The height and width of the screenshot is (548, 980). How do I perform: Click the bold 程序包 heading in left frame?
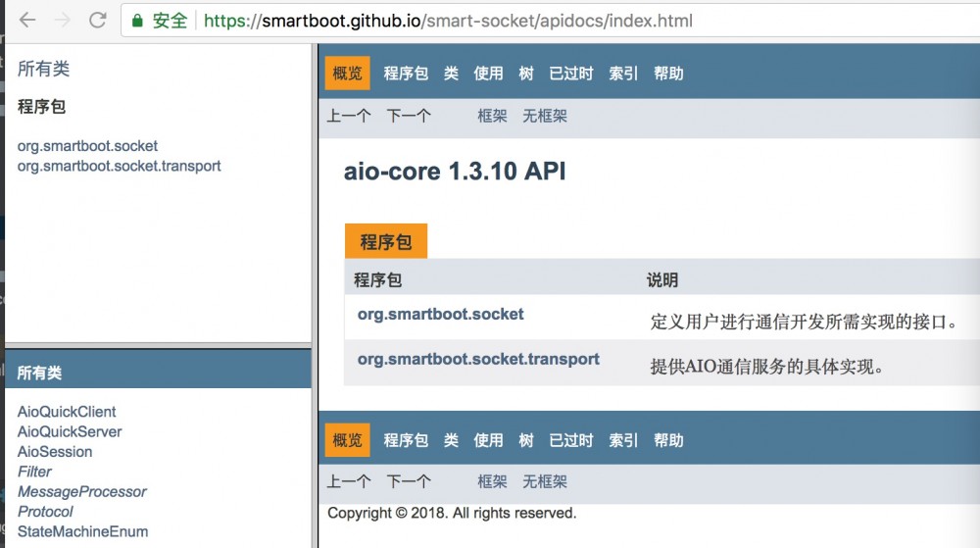pos(41,107)
